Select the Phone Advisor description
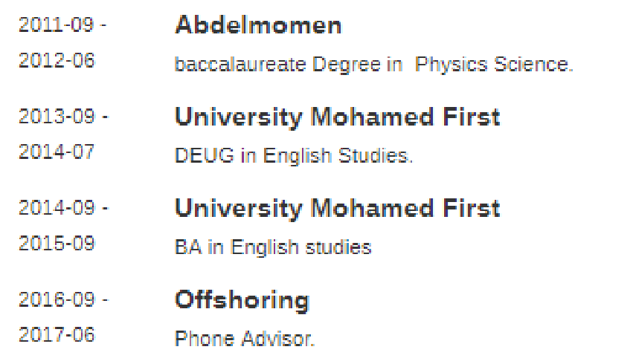633x364 pixels. [245, 339]
